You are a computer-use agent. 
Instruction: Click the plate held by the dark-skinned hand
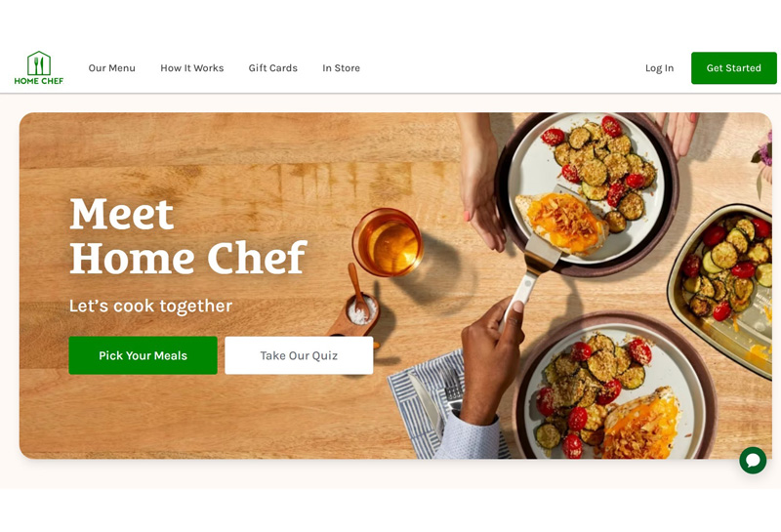tap(616, 389)
